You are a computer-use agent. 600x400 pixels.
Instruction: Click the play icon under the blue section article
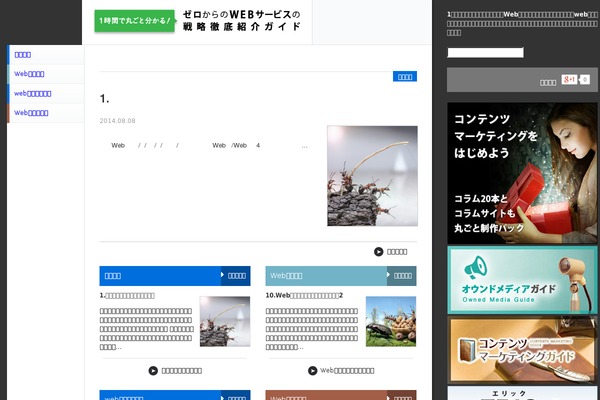point(153,371)
